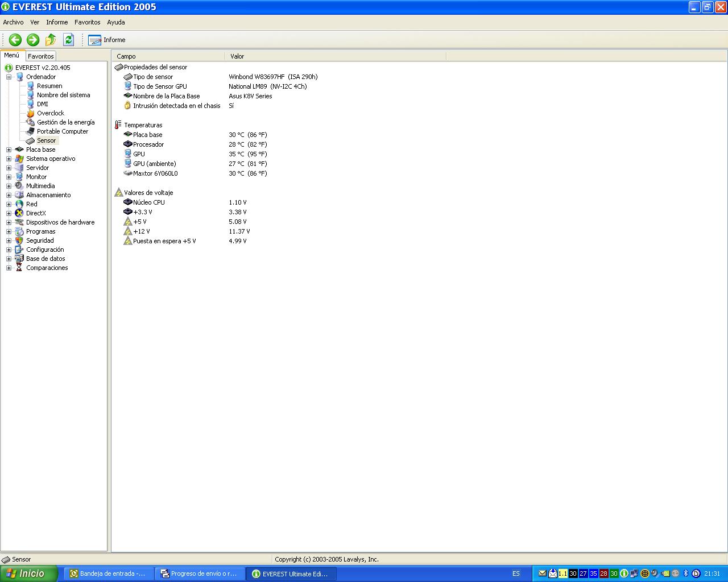728x582 pixels.
Task: Click the value 11.37 V
Action: pos(239,231)
